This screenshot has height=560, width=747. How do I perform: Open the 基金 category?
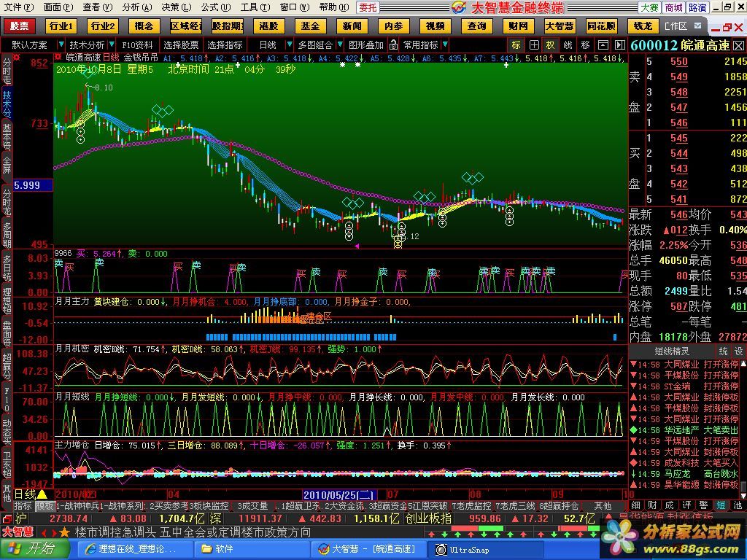(310, 26)
